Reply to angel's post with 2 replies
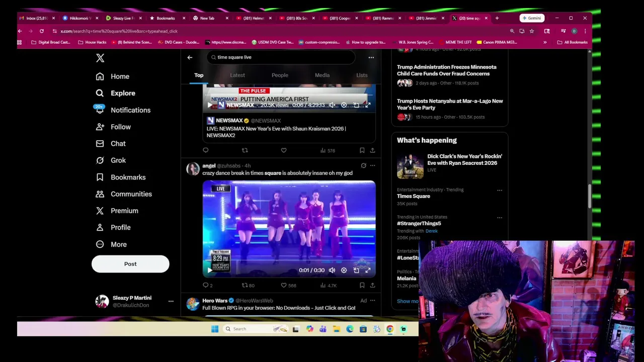Screen dimensions: 644x362 coord(207,286)
